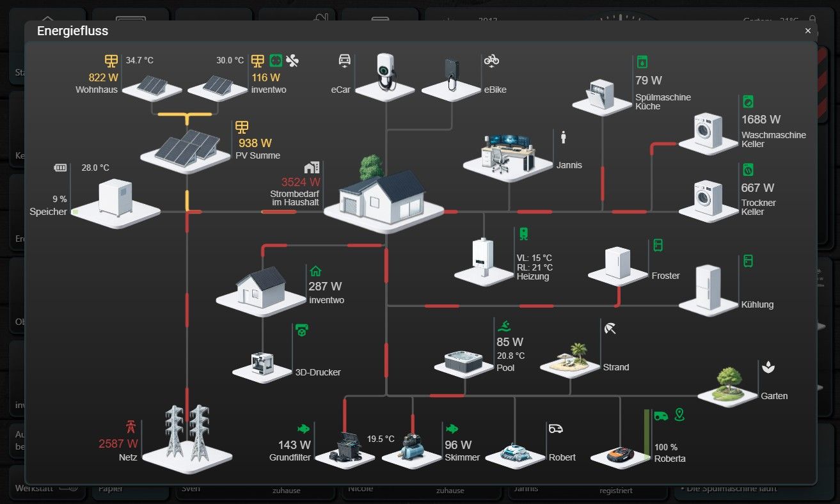
Task: Click the Speicher battery icon
Action: pos(60,168)
